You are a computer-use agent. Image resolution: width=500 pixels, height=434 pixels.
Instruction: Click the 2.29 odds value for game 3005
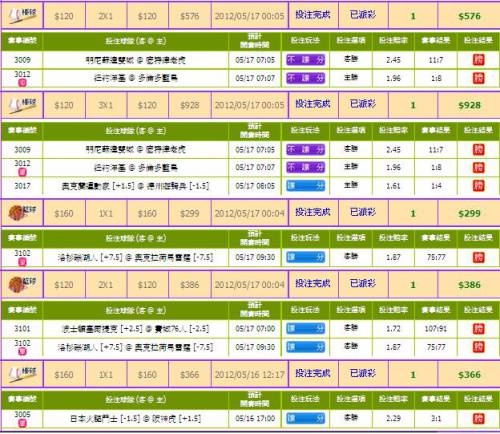(393, 418)
